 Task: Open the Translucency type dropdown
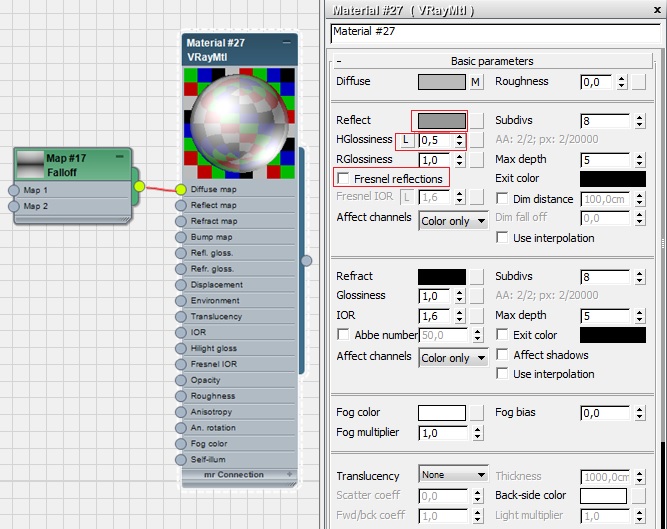453,475
